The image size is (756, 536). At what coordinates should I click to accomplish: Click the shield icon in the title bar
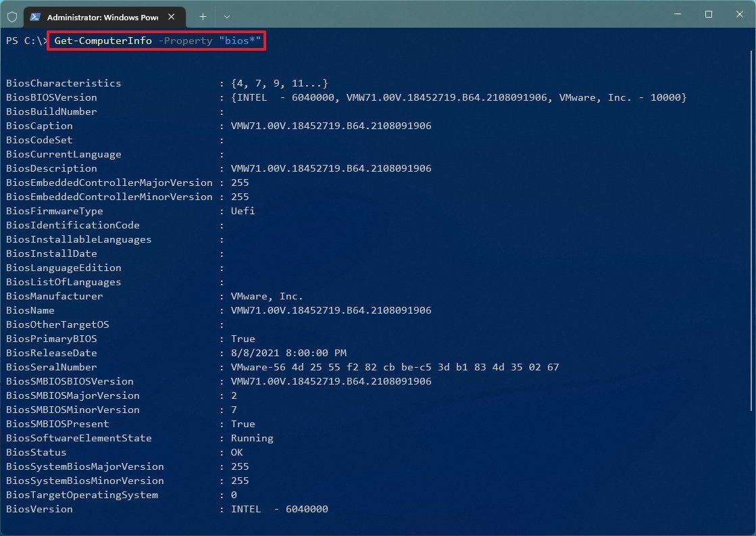coord(11,16)
